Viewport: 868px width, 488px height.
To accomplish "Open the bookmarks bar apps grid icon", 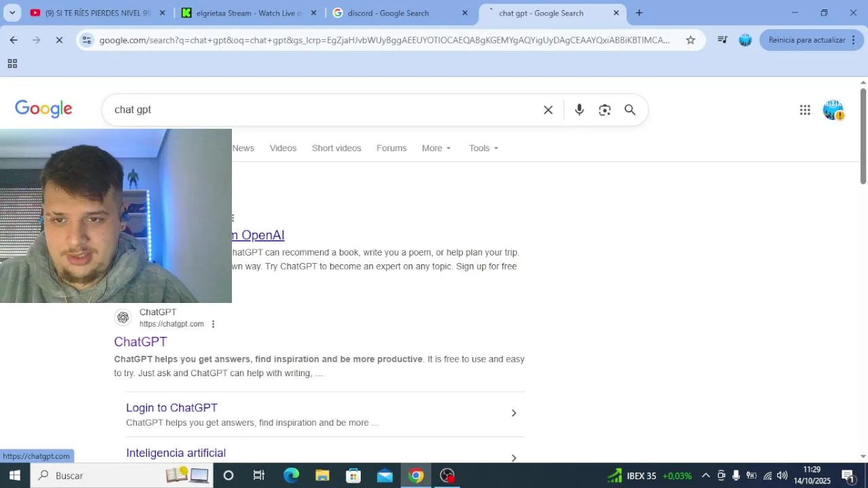I will click(12, 64).
